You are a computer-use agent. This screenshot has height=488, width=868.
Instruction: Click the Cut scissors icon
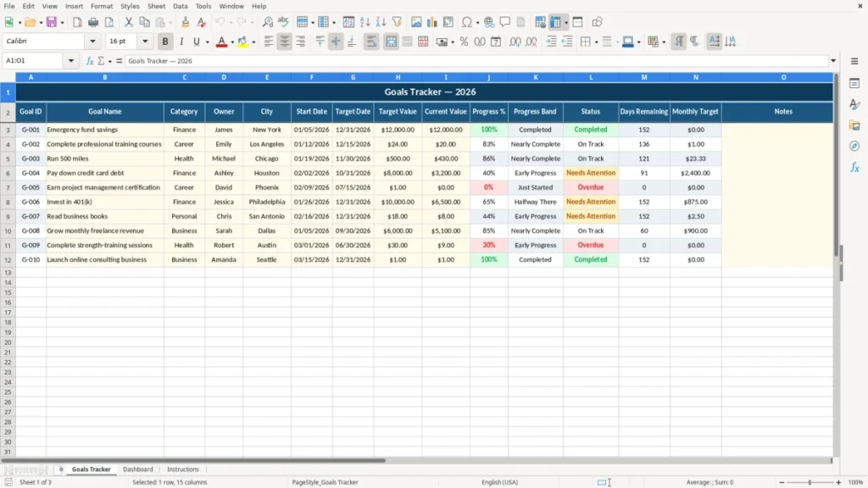point(129,22)
